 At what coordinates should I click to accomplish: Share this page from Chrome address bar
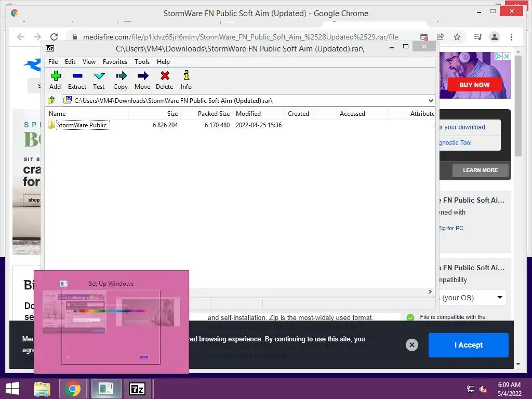(441, 37)
